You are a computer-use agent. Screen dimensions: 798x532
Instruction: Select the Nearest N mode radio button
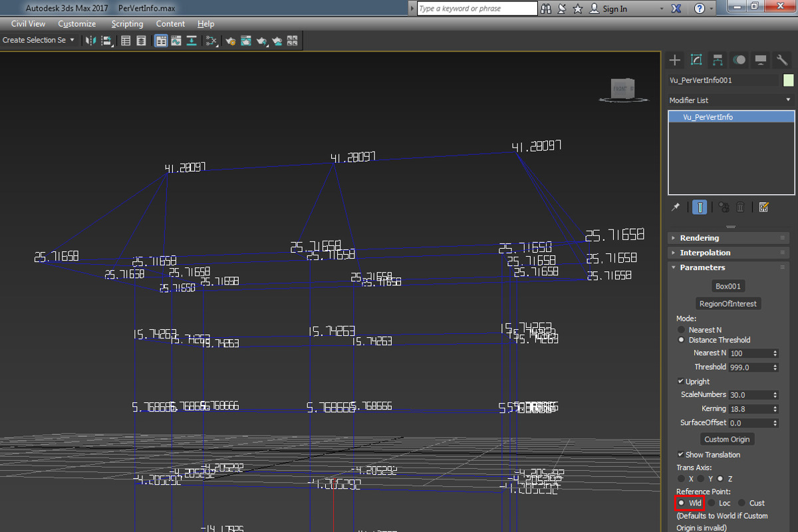pyautogui.click(x=681, y=330)
